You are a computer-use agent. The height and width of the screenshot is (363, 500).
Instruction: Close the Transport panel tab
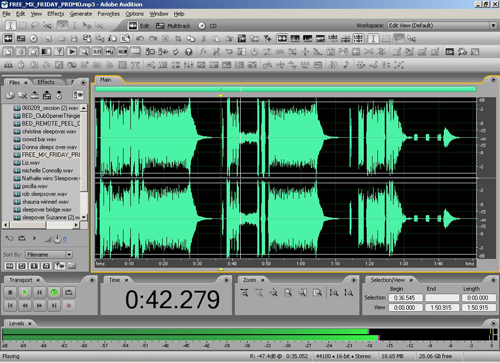point(38,280)
